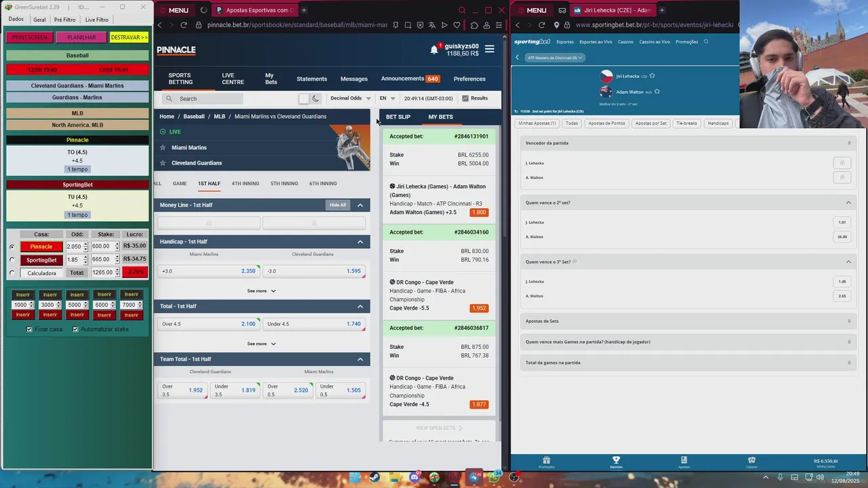
Task: Collapse Money Line - 1st Half section
Action: tap(360, 205)
